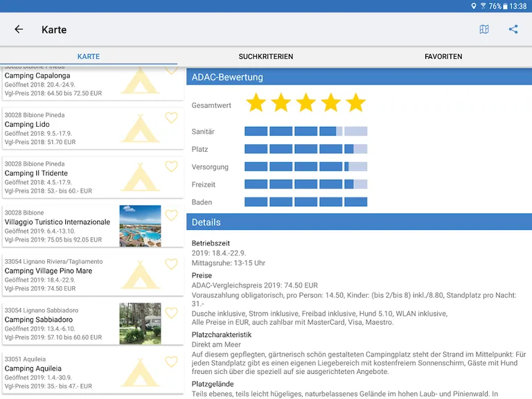Tap the ADAC-Bewertung section header
This screenshot has height=399, width=532.
point(359,77)
